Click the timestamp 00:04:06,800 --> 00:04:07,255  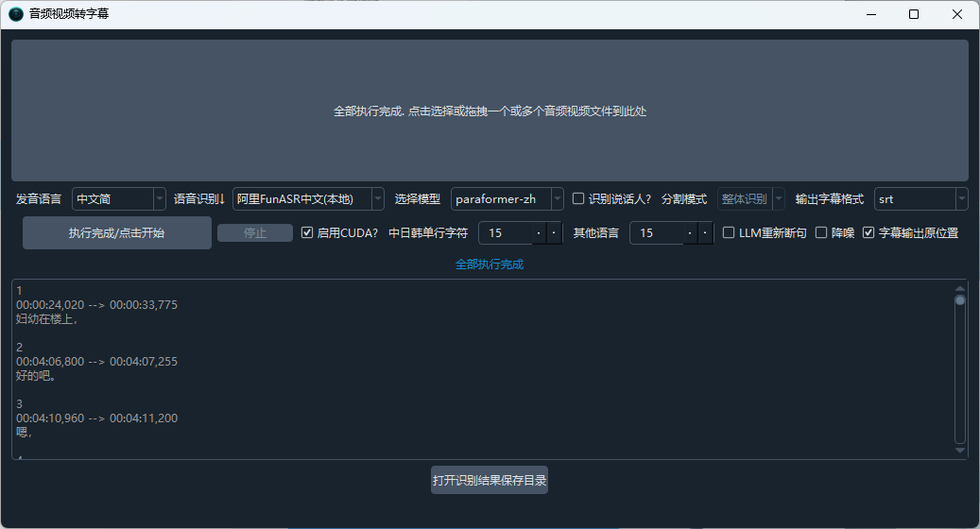pos(97,362)
